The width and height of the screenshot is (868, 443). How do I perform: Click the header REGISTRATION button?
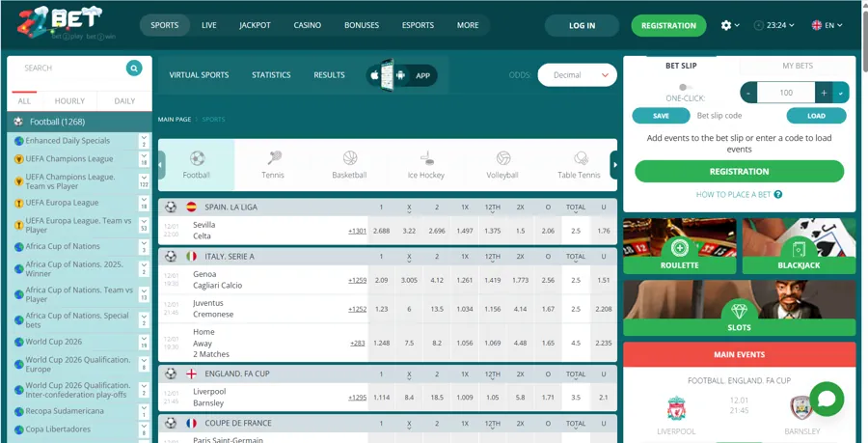(x=668, y=25)
